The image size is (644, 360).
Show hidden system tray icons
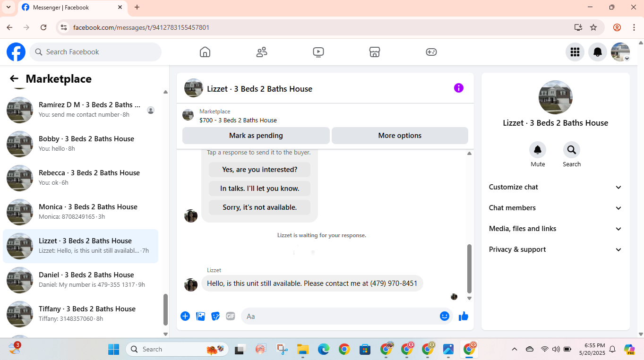click(x=515, y=349)
